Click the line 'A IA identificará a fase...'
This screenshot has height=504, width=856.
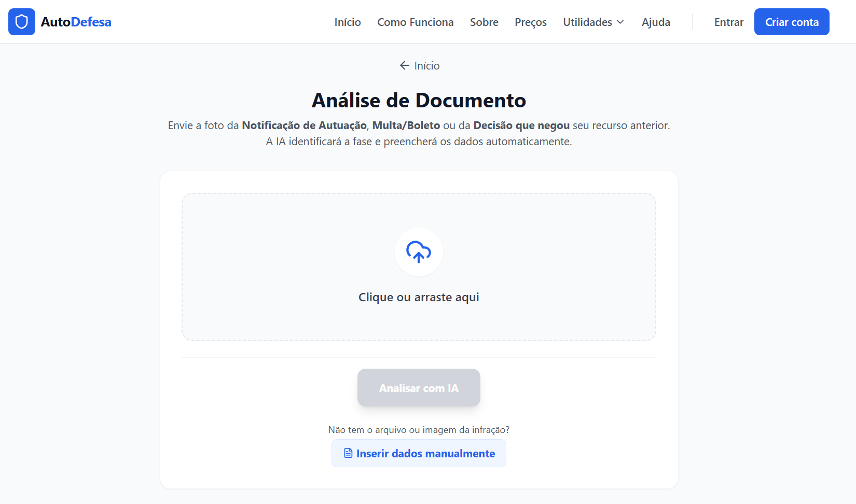click(419, 142)
